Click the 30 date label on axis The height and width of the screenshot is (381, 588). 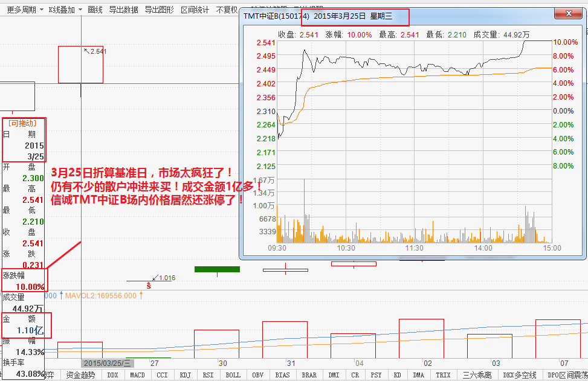[x=223, y=363]
